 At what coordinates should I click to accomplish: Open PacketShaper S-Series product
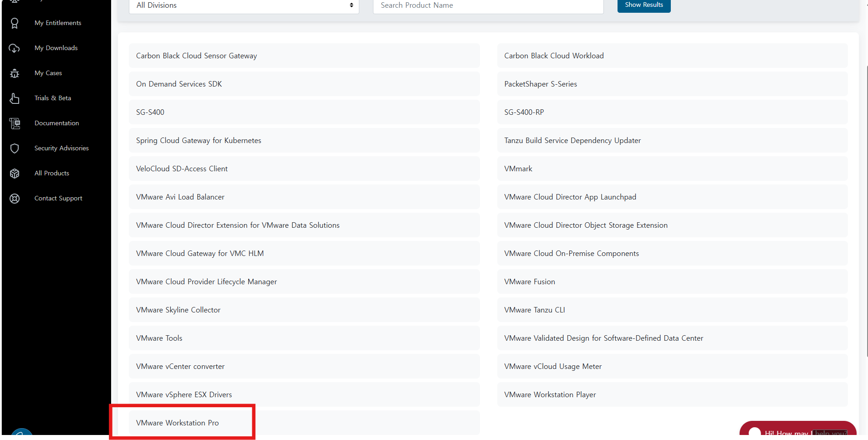click(x=672, y=84)
